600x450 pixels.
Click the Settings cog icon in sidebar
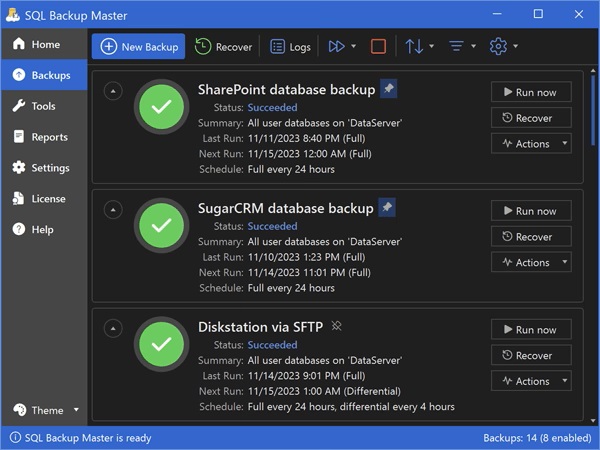pos(19,168)
